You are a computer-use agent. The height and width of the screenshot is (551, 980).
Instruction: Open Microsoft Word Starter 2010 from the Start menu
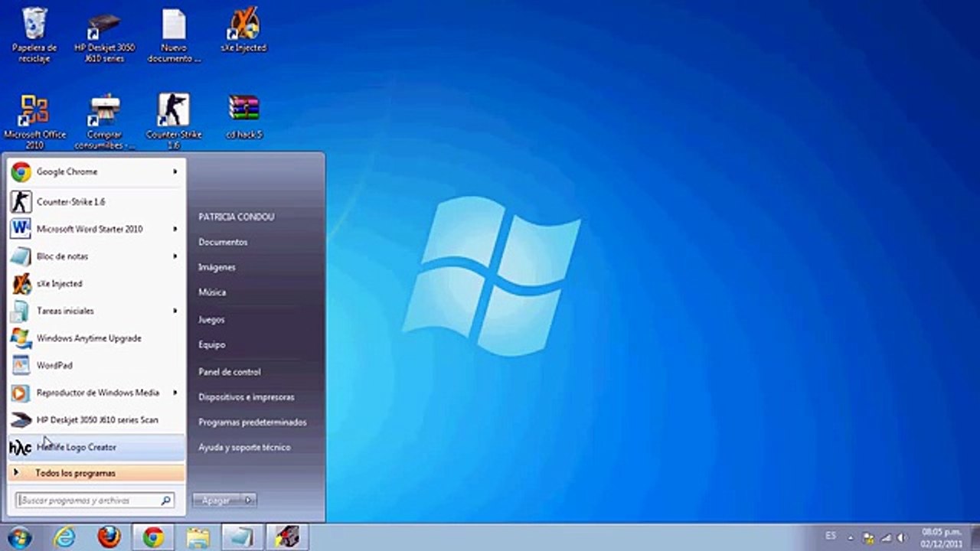click(x=96, y=229)
